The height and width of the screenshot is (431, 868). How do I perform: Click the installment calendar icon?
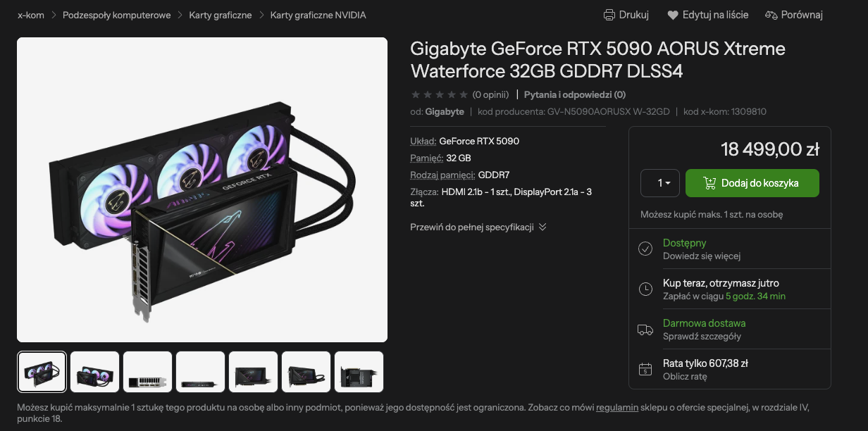tap(645, 369)
